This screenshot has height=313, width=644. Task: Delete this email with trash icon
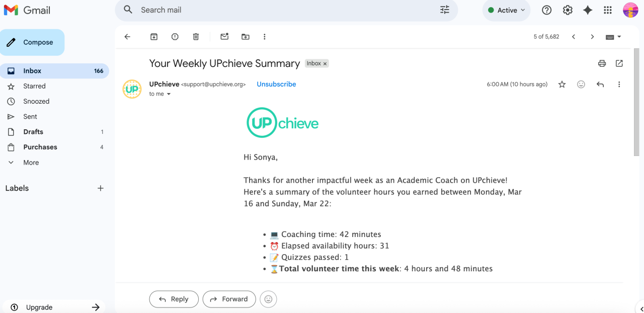pyautogui.click(x=196, y=37)
